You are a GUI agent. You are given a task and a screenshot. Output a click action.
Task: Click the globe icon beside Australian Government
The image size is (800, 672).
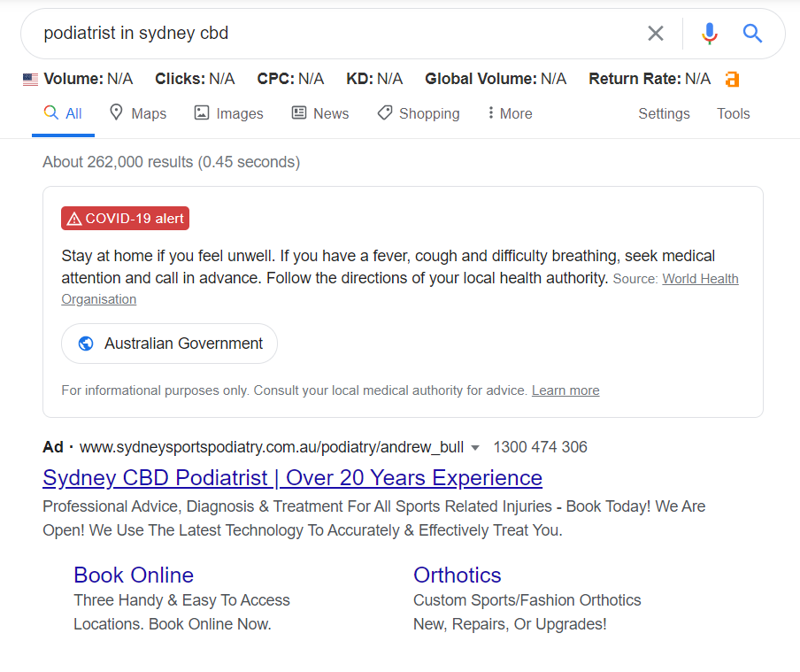tap(86, 344)
